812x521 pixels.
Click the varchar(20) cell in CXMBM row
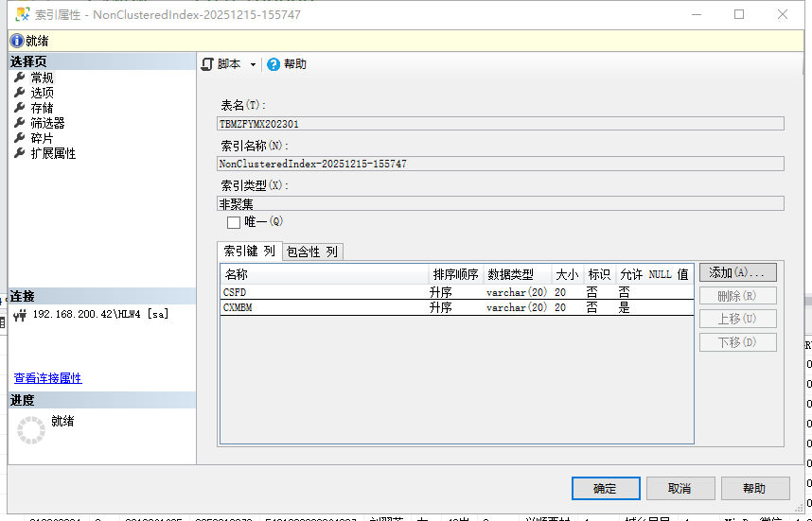(517, 307)
